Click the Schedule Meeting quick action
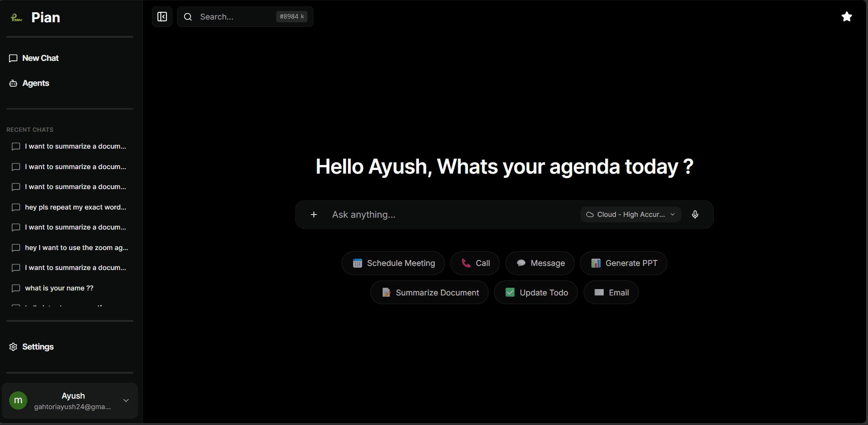The height and width of the screenshot is (425, 868). pyautogui.click(x=393, y=263)
